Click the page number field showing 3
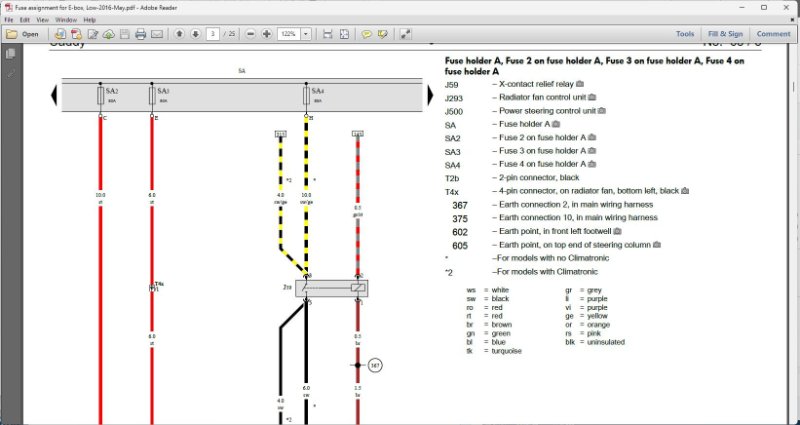This screenshot has width=800, height=425. [213, 34]
